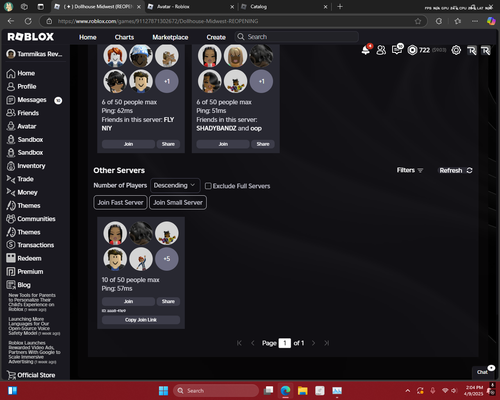Toggle the Exclude Full Servers checkbox
Screen dimensions: 500x400
click(208, 186)
